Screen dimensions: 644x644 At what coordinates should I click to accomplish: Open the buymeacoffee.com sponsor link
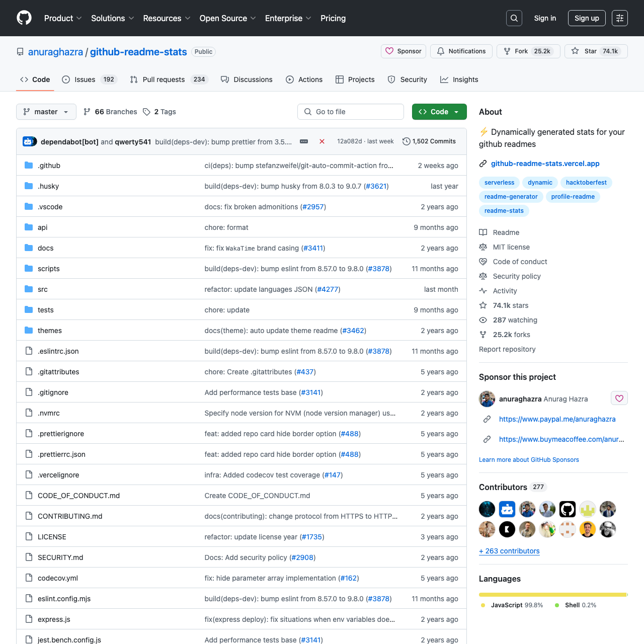pos(561,439)
